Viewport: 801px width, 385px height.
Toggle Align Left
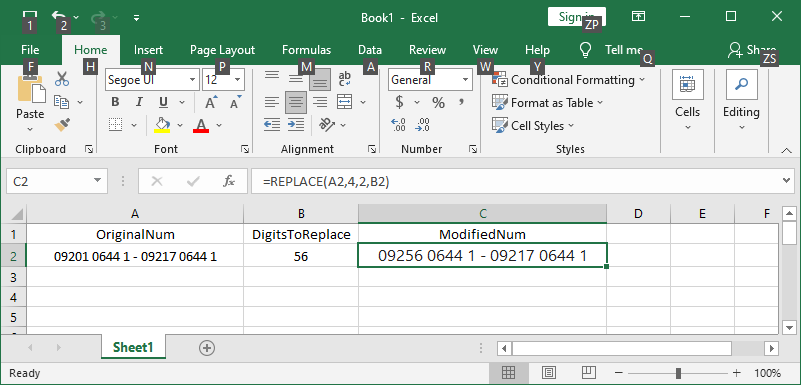(x=272, y=102)
